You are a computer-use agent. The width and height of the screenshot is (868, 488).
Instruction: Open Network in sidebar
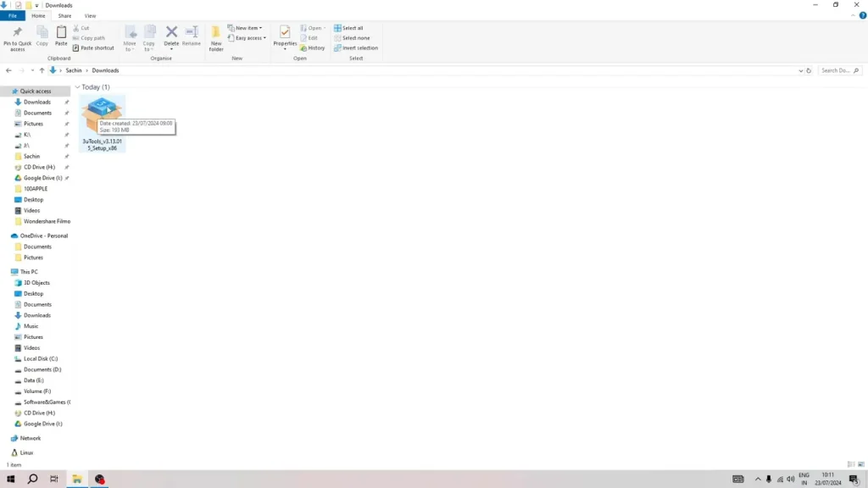coord(31,438)
